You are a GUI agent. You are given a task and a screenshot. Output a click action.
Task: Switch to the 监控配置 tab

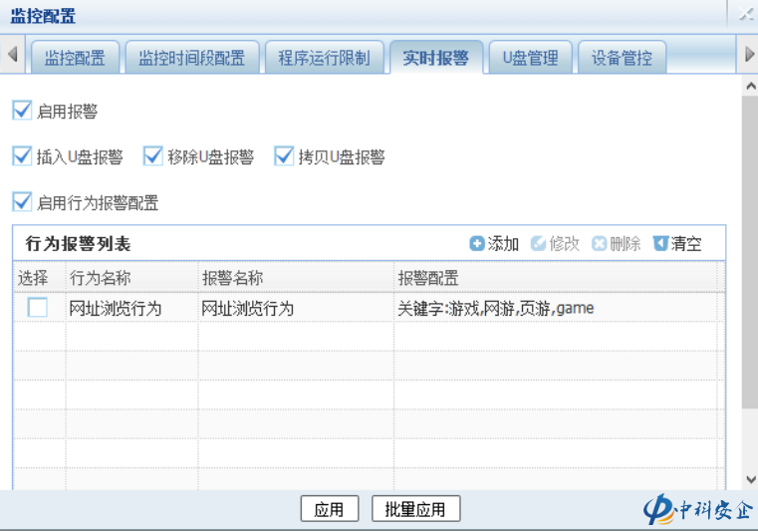(75, 58)
